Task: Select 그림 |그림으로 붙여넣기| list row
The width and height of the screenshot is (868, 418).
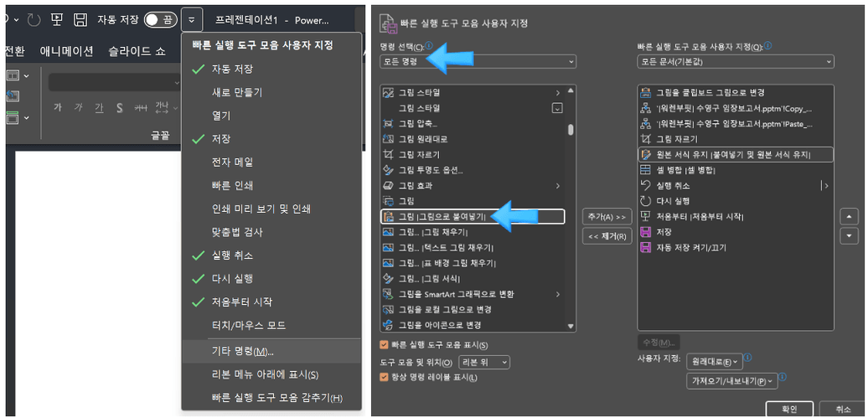Action: click(x=473, y=216)
